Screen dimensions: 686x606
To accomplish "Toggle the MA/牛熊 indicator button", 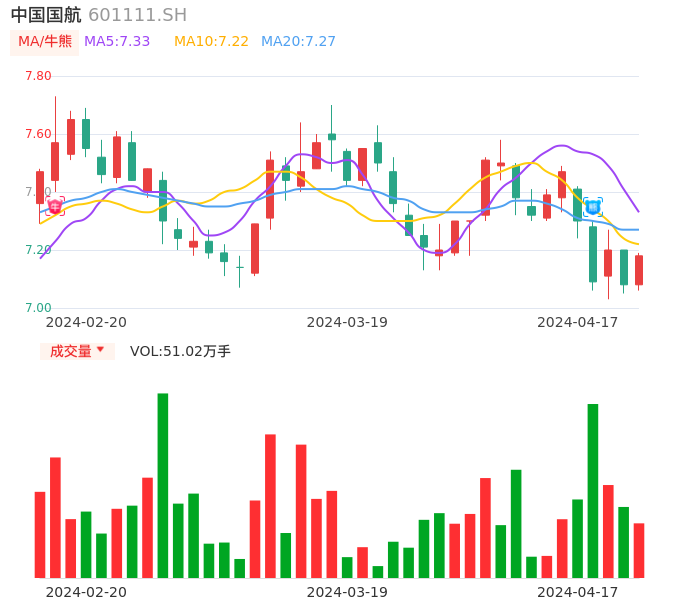I will tap(45, 42).
